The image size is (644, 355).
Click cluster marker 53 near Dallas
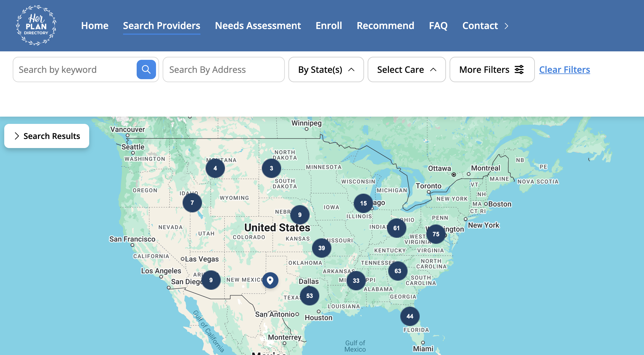point(309,296)
